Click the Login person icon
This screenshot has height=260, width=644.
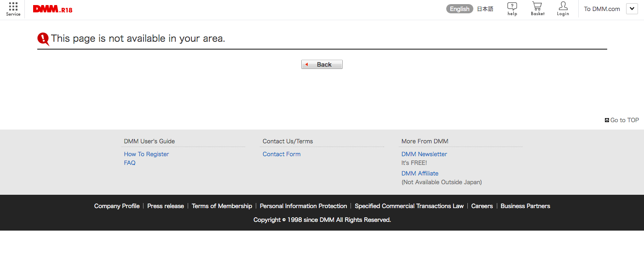point(563,6)
